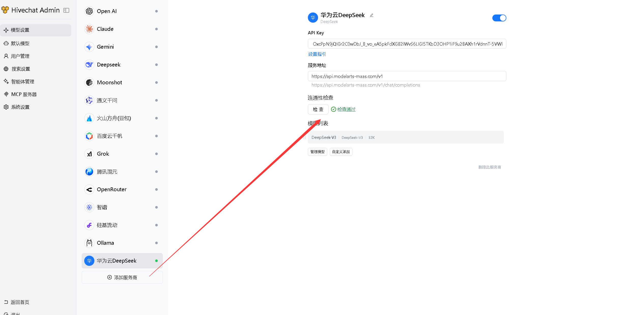
Task: Open 默认模型 menu item
Action: pyautogui.click(x=36, y=43)
